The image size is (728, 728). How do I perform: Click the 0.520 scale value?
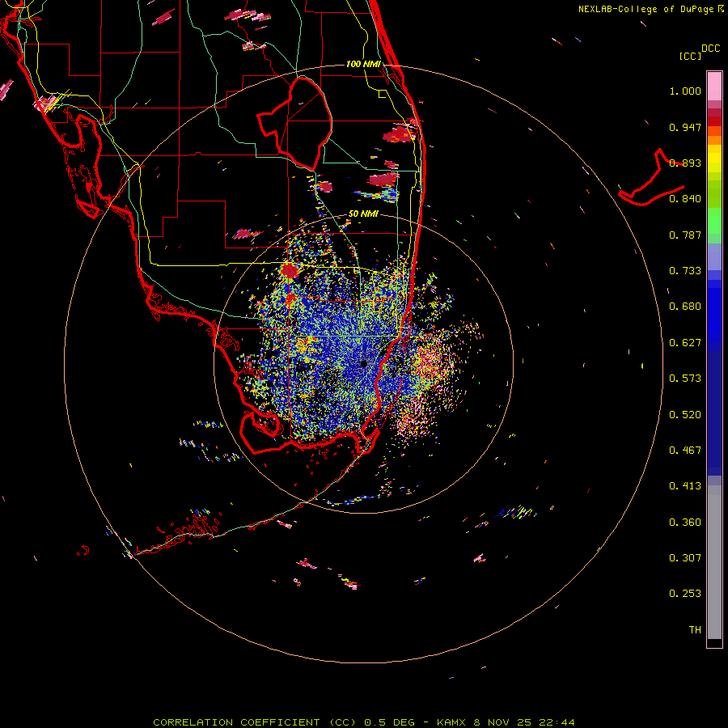point(685,415)
